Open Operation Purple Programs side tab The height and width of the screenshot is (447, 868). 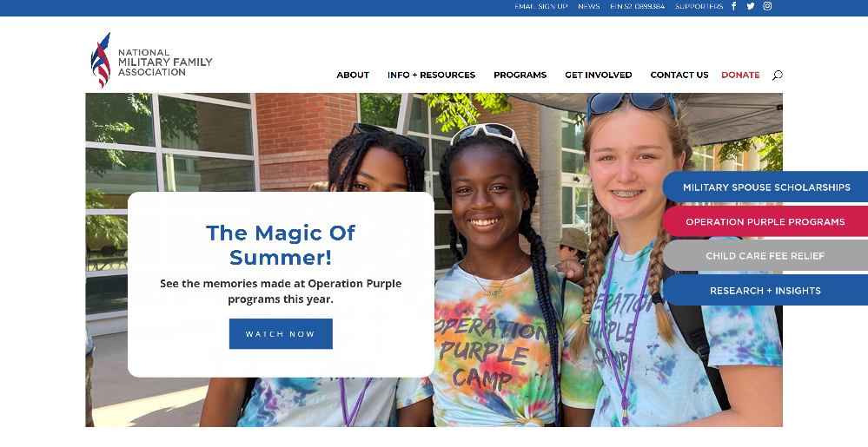765,221
